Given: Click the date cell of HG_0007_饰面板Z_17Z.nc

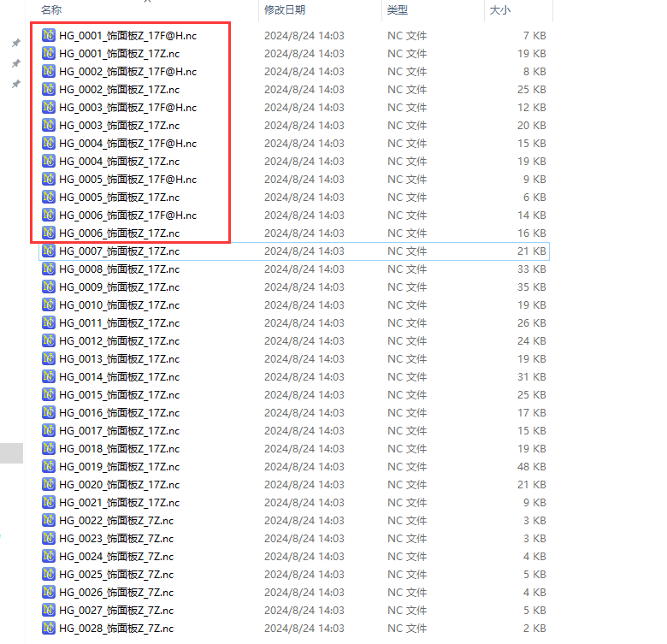Looking at the screenshot, I should 304,251.
